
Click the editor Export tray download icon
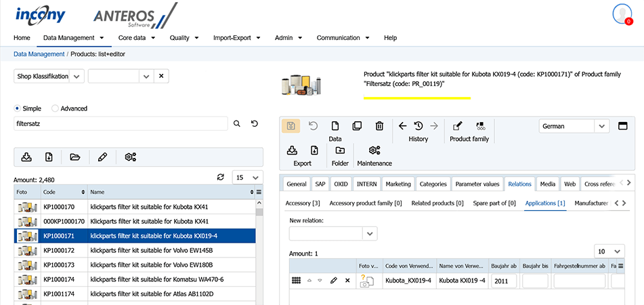click(292, 150)
